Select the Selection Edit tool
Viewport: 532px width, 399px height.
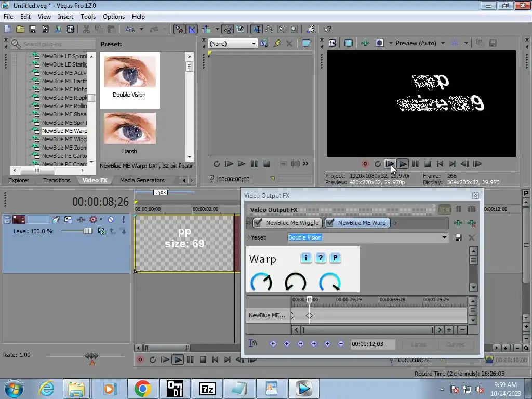tap(282, 30)
